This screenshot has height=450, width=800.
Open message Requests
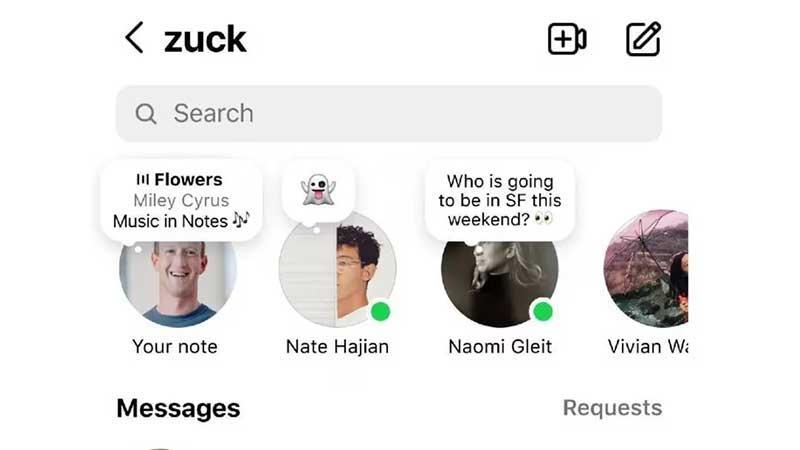click(x=612, y=408)
